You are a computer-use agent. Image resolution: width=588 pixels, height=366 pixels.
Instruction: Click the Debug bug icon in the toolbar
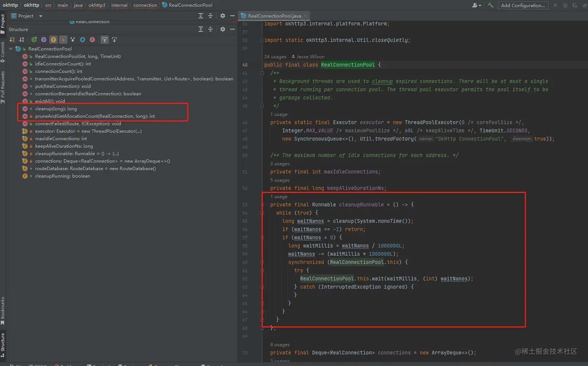click(x=565, y=5)
